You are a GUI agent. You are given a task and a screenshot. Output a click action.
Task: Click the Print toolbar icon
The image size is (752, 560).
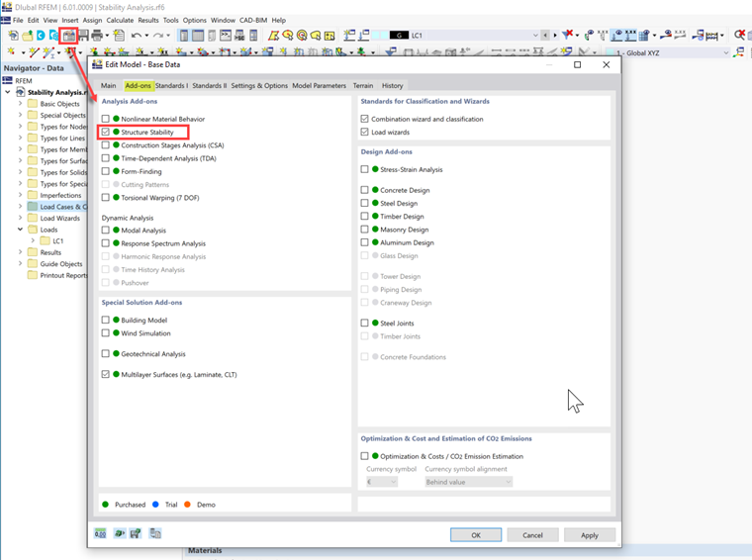[97, 35]
